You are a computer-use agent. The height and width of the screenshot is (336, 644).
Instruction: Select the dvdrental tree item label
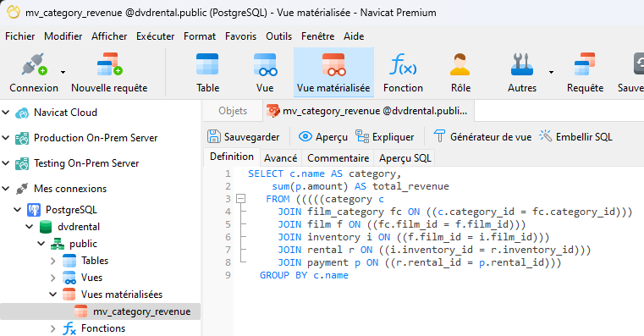tap(79, 227)
